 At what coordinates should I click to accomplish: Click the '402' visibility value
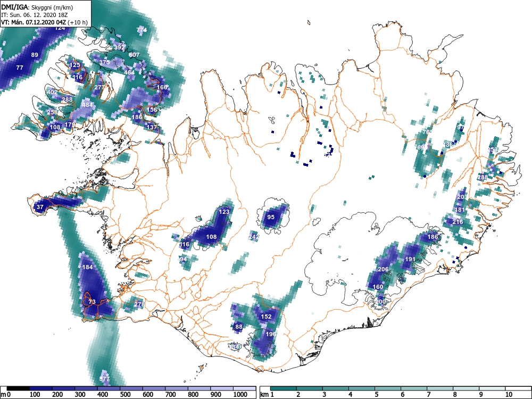click(x=52, y=92)
